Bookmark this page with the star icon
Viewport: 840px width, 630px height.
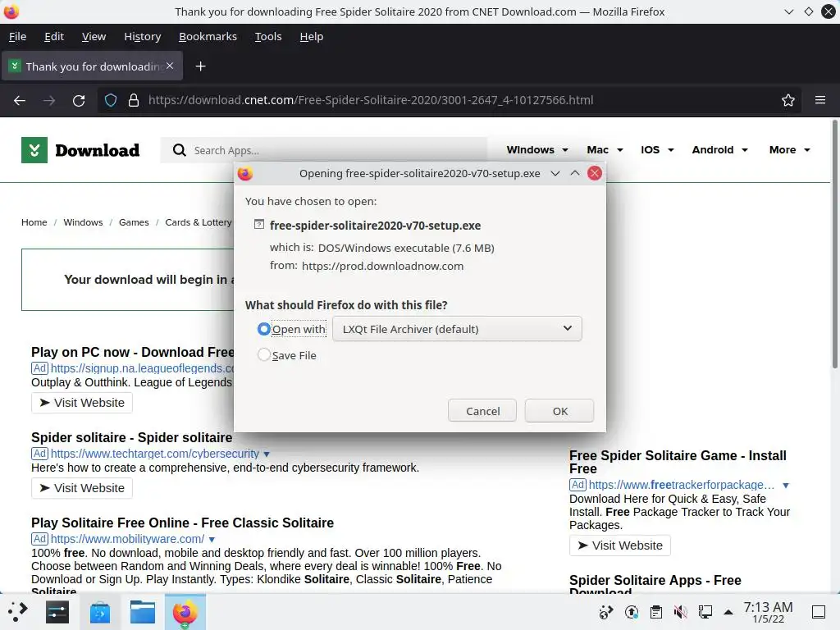[788, 100]
